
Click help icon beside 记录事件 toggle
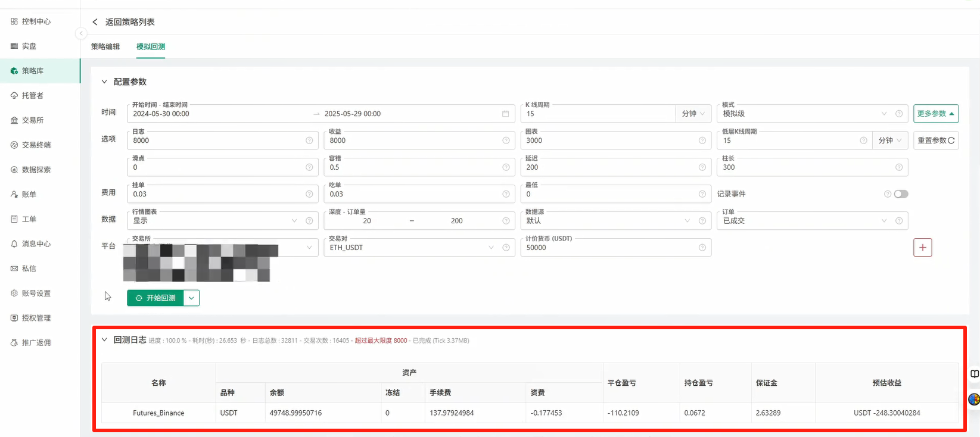[888, 194]
